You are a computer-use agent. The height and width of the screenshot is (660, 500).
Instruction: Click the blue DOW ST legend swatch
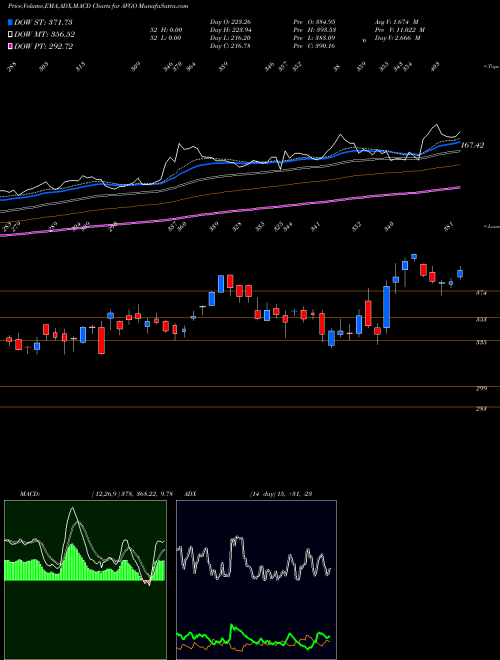[10, 22]
